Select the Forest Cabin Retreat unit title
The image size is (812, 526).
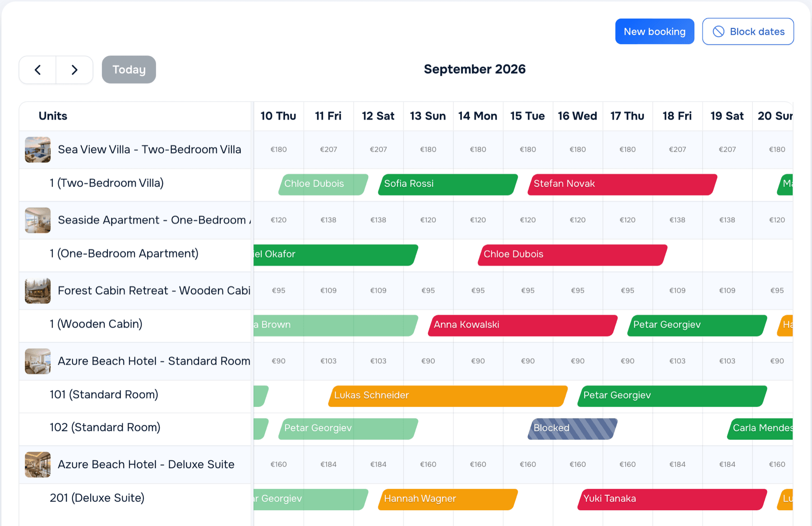pyautogui.click(x=154, y=290)
